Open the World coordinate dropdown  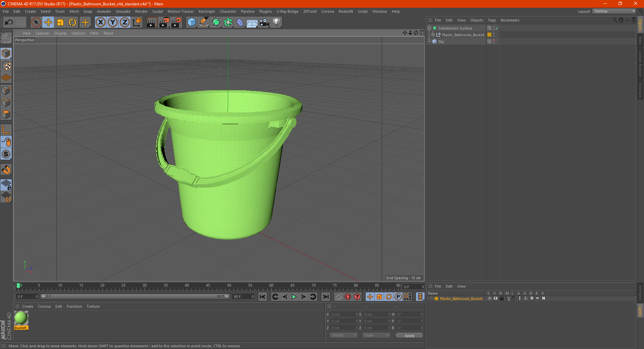(344, 335)
